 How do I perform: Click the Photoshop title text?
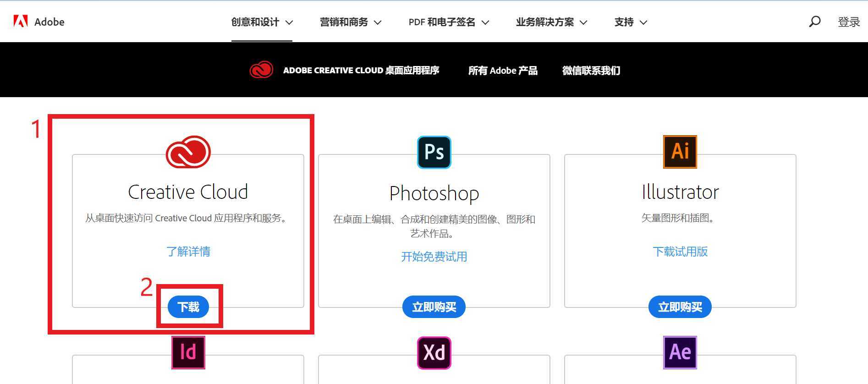pyautogui.click(x=434, y=193)
